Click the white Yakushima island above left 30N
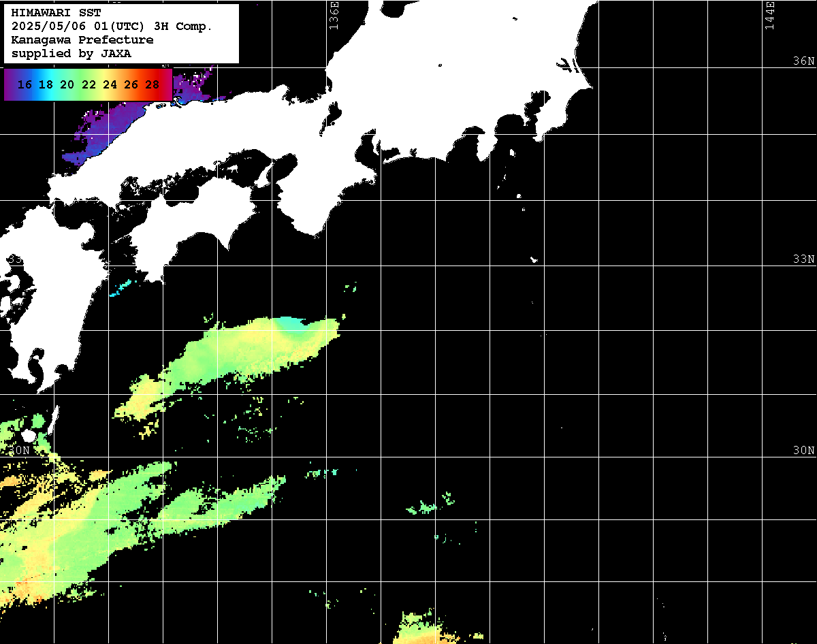Viewport: 817px width, 644px height. pyautogui.click(x=29, y=435)
